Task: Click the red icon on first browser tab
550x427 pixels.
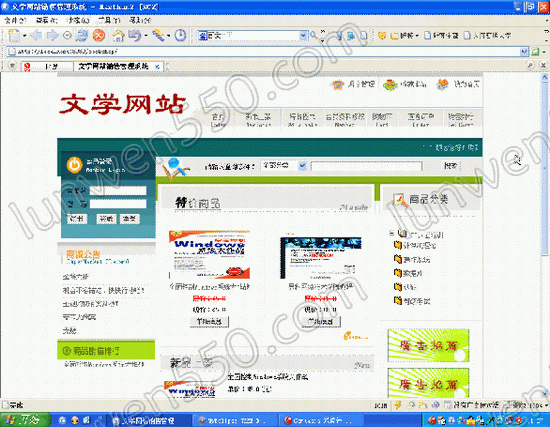Action: (x=27, y=66)
